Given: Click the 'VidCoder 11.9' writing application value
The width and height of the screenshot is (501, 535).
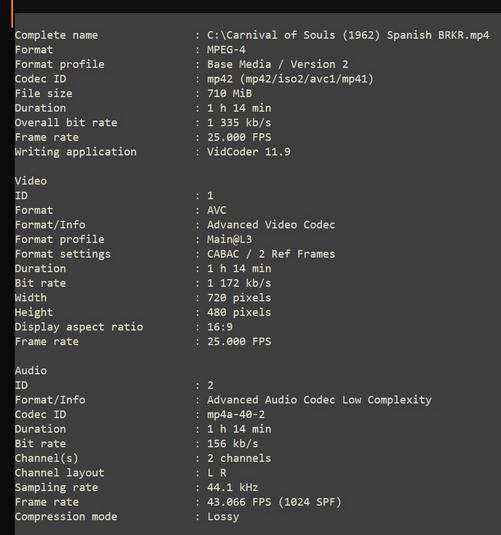Looking at the screenshot, I should tap(249, 152).
